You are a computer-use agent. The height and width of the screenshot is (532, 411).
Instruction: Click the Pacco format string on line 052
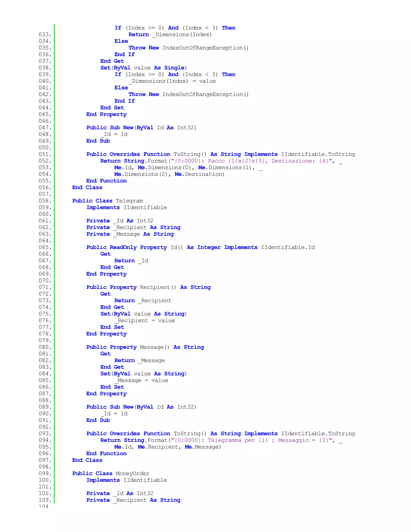point(251,161)
